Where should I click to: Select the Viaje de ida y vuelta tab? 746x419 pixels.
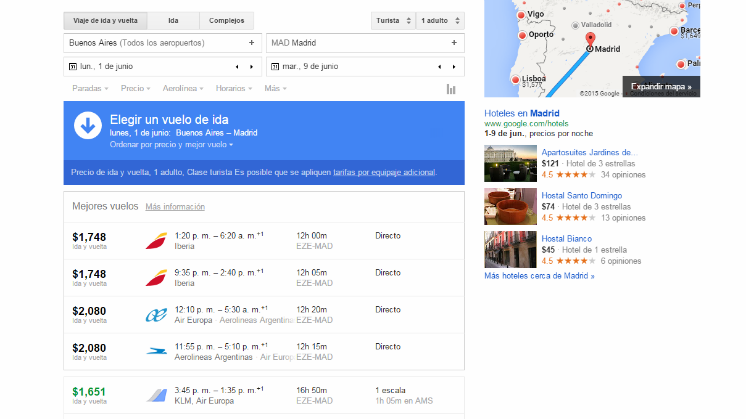click(x=105, y=21)
